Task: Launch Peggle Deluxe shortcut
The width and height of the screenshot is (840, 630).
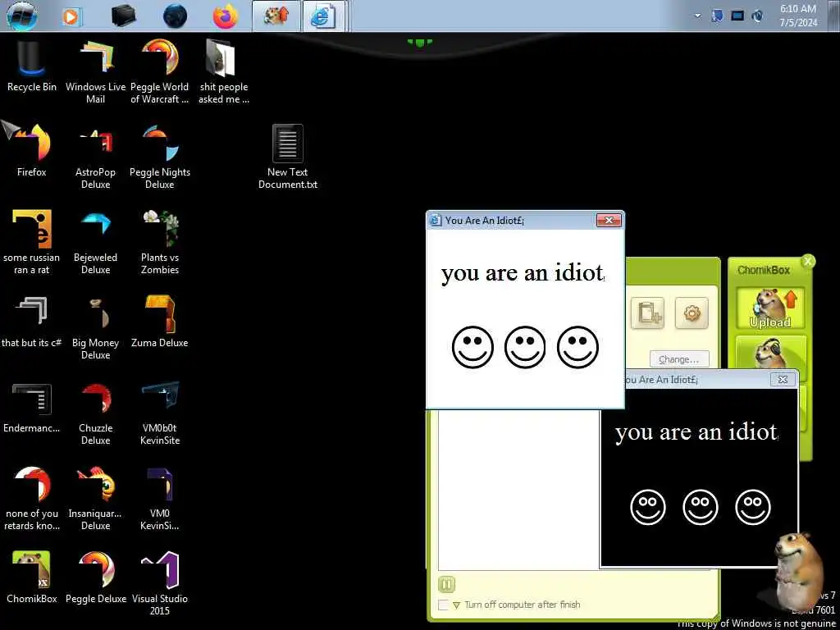Action: [95, 577]
